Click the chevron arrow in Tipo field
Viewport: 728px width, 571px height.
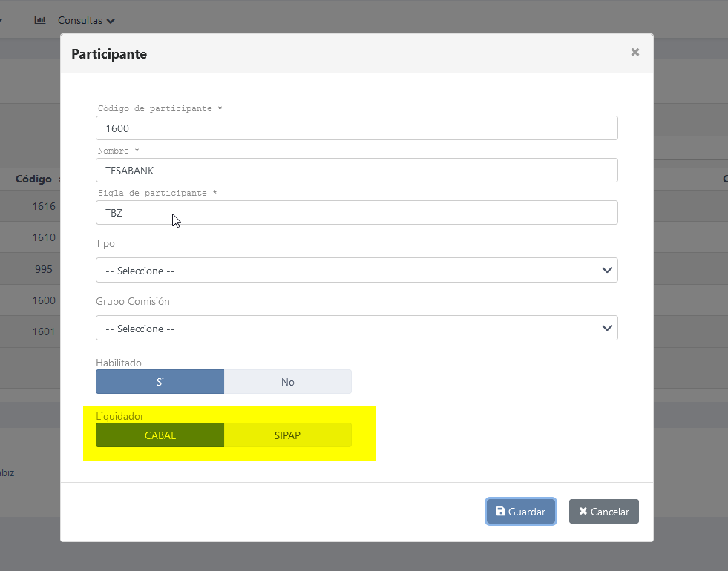[x=606, y=271]
